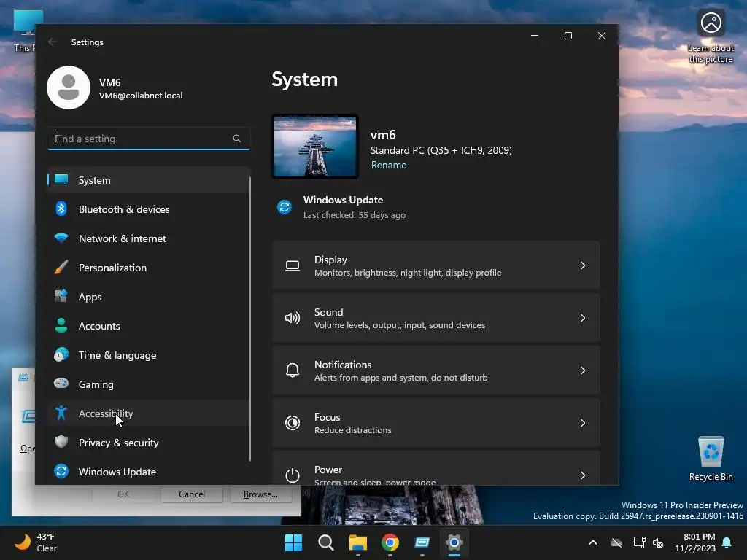Open Privacy & security settings
This screenshot has height=560, width=747.
pyautogui.click(x=148, y=443)
